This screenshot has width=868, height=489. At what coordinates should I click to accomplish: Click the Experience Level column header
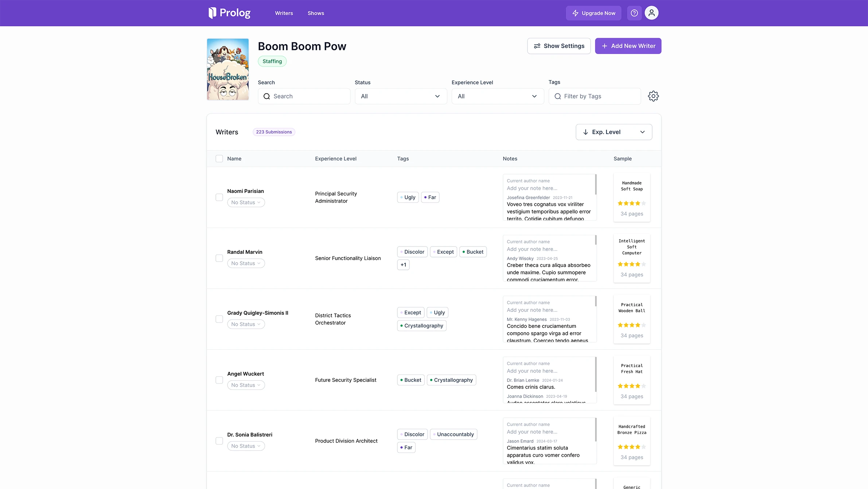pos(335,159)
